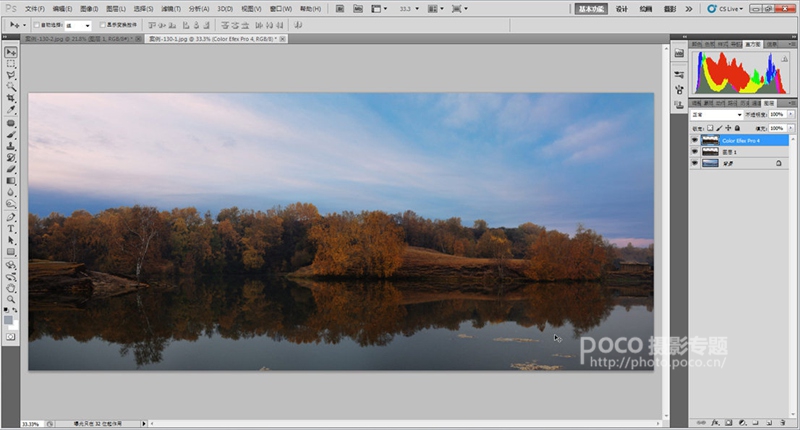800x430 pixels.
Task: Open the layer opacity slider arrow
Action: (791, 115)
